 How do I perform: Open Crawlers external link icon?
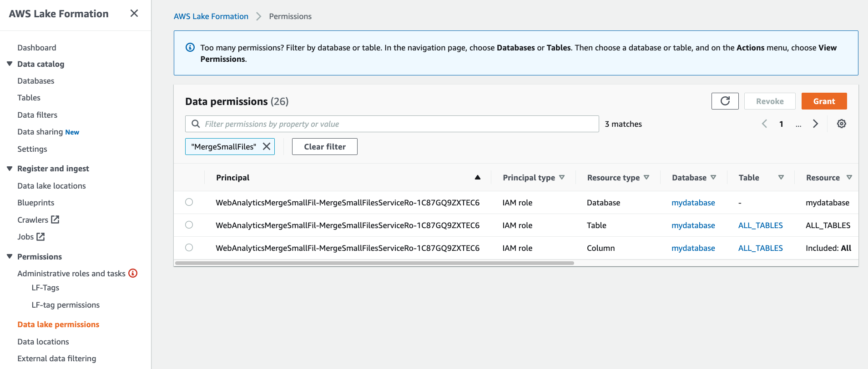click(55, 219)
